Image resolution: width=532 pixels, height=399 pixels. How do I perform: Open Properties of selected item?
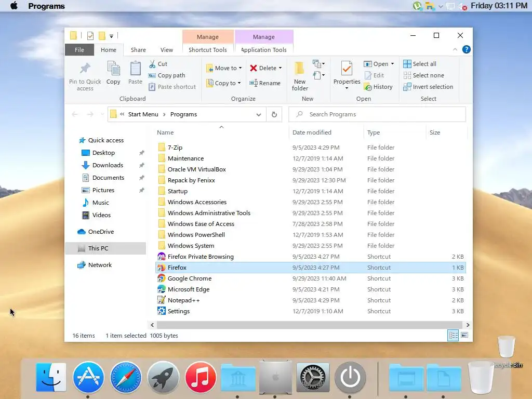click(347, 73)
